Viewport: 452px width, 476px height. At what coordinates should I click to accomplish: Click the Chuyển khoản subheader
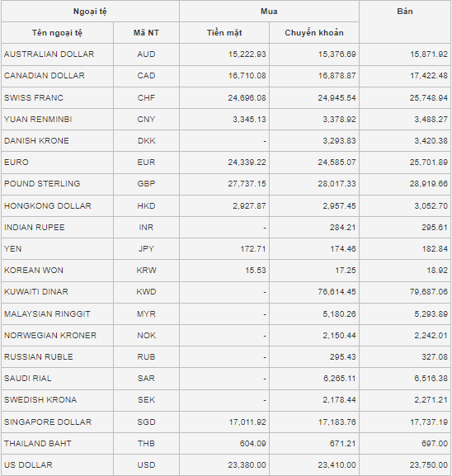pyautogui.click(x=314, y=33)
